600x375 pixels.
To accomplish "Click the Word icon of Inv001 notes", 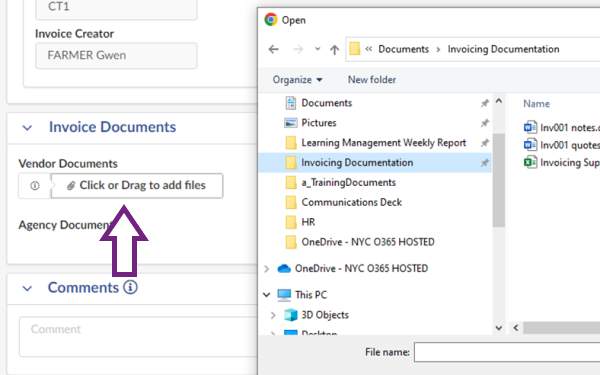I will (x=530, y=127).
